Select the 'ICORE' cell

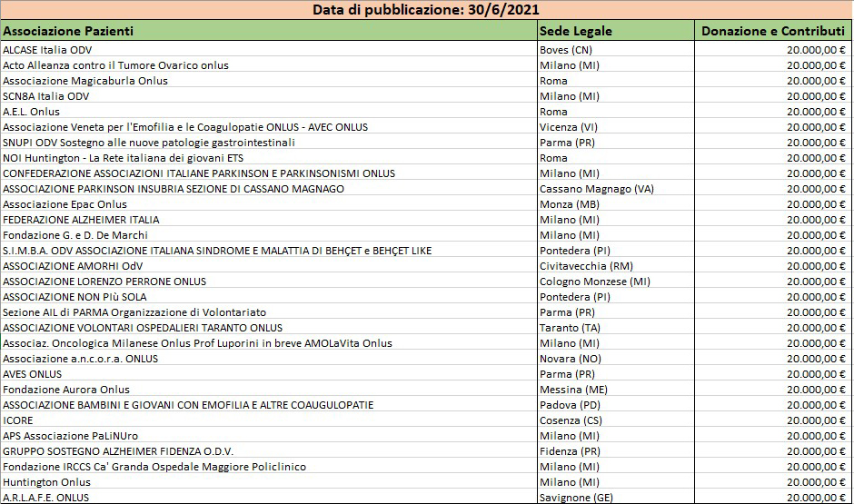coord(269,420)
